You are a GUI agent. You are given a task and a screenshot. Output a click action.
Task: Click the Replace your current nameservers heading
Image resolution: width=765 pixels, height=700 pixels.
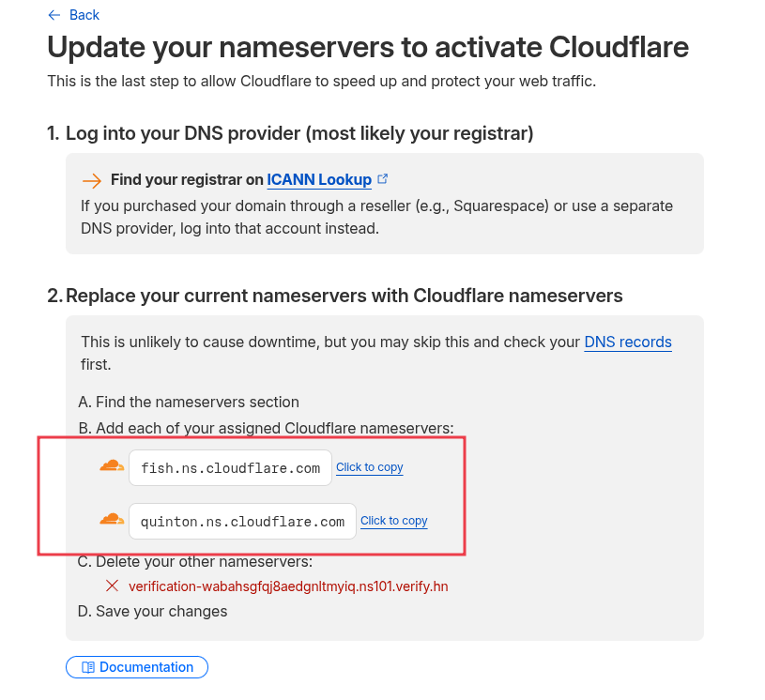pos(344,296)
